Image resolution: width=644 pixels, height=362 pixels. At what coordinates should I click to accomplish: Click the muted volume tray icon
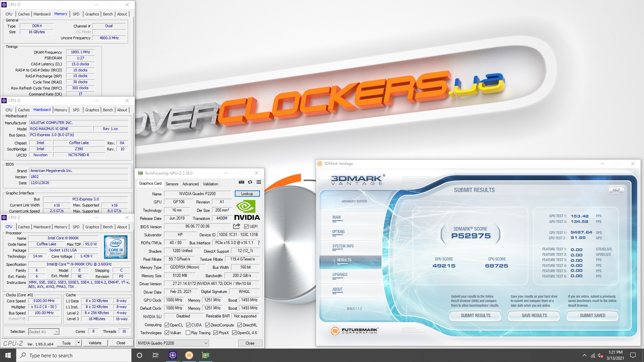click(601, 355)
